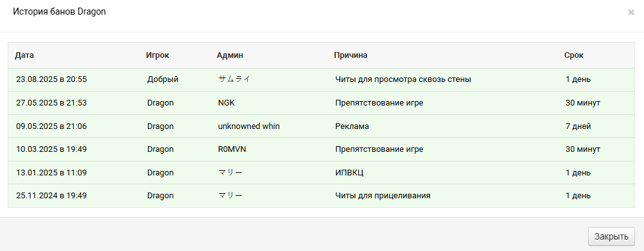644x251 pixels.
Task: Select the reason Реклама
Action: click(352, 126)
